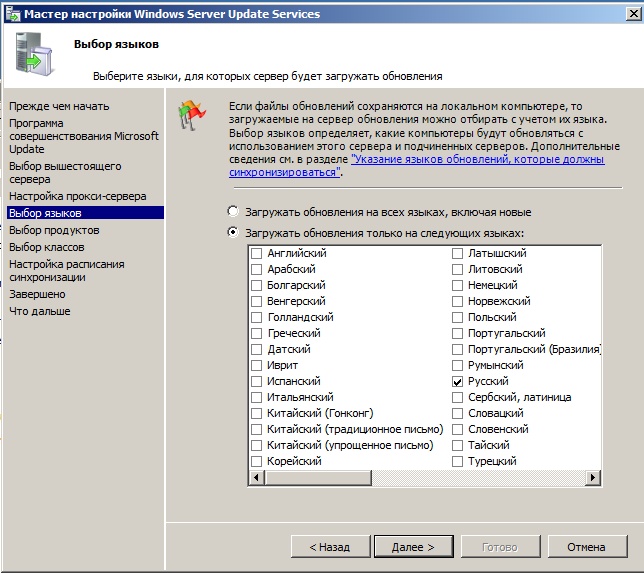Check the Тайский checkbox

tap(458, 445)
